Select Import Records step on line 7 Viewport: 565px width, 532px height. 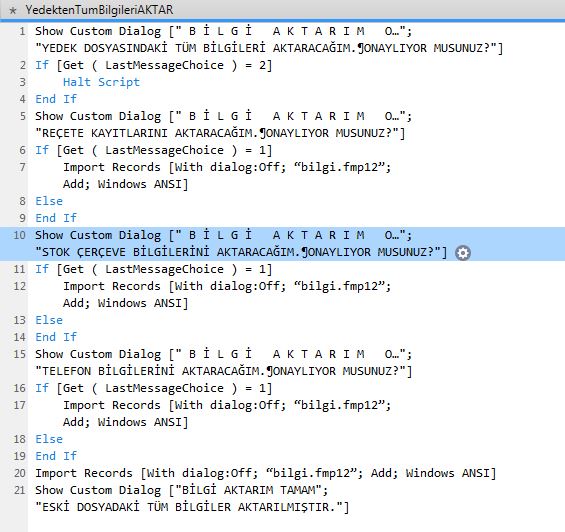tap(227, 176)
